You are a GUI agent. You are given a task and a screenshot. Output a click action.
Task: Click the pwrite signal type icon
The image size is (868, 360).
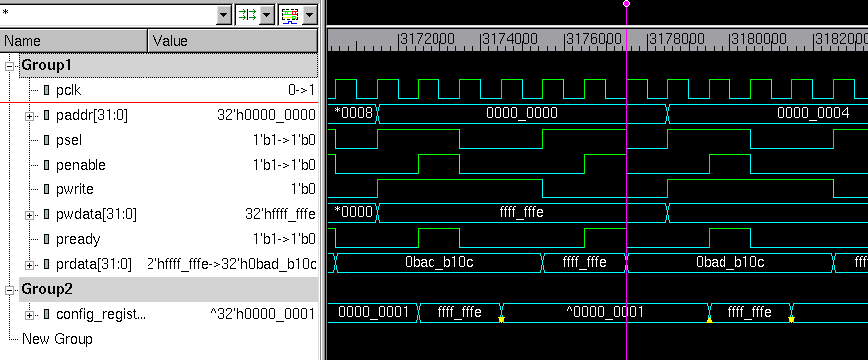(x=47, y=189)
